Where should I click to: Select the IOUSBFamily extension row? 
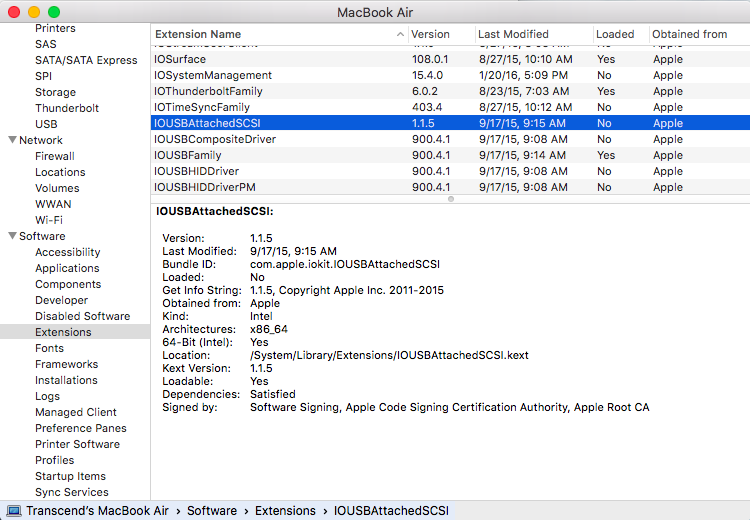(x=450, y=155)
